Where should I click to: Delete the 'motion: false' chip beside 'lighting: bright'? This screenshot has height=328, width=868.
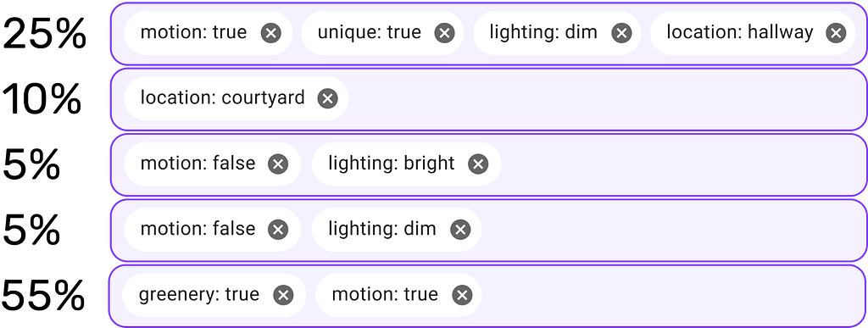tap(278, 164)
